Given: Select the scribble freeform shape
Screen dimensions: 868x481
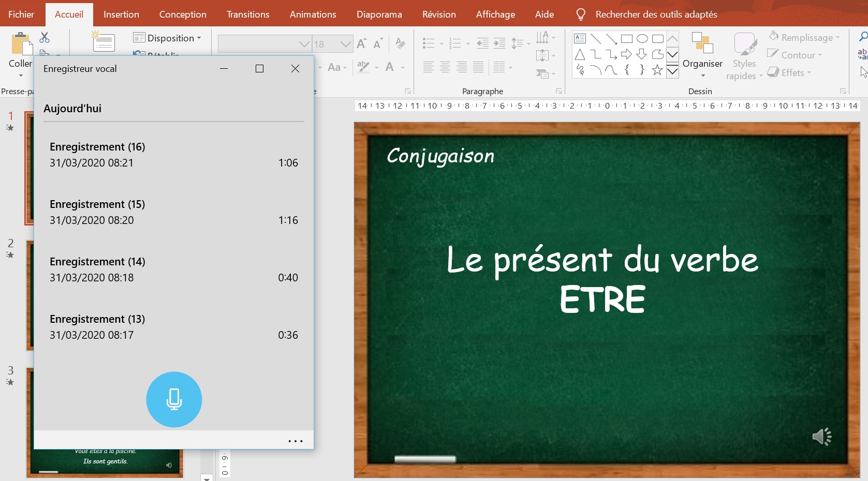Looking at the screenshot, I should (580, 70).
